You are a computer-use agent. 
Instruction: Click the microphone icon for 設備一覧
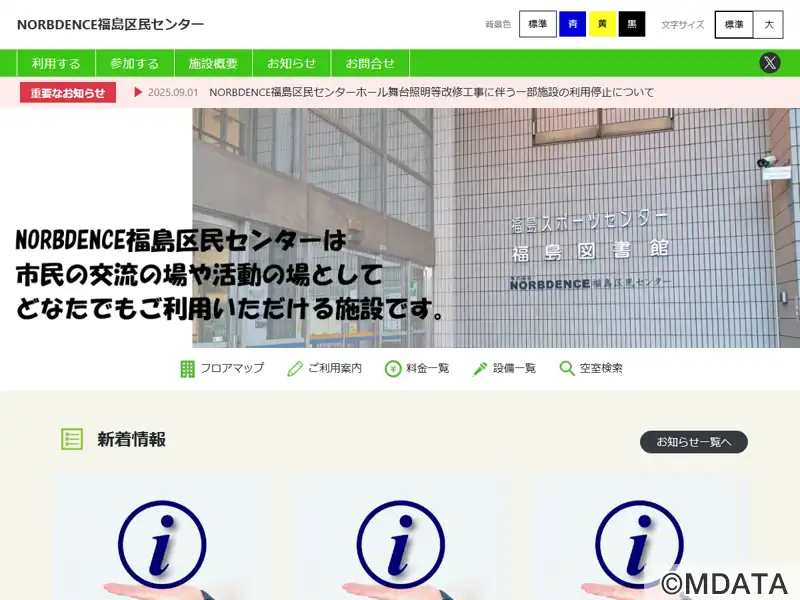click(x=480, y=368)
